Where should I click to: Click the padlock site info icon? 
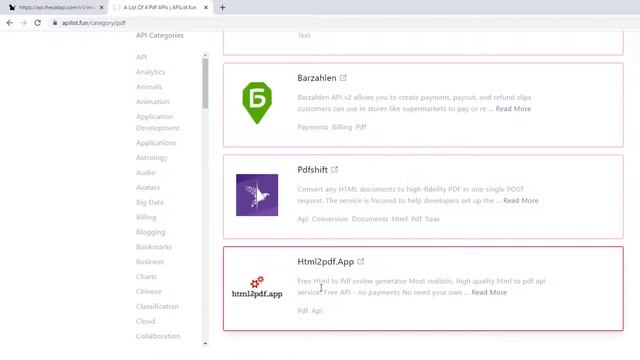[55, 23]
